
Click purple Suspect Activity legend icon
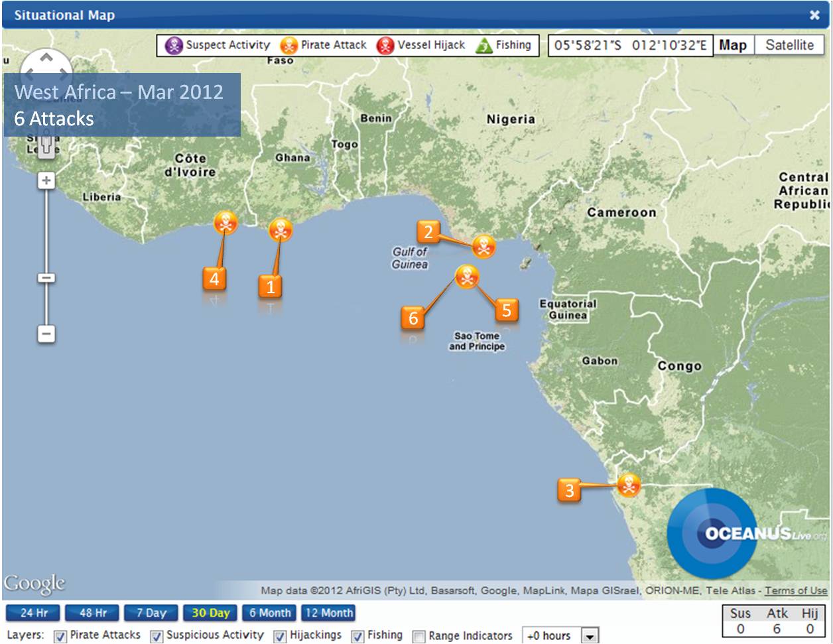pyautogui.click(x=174, y=46)
